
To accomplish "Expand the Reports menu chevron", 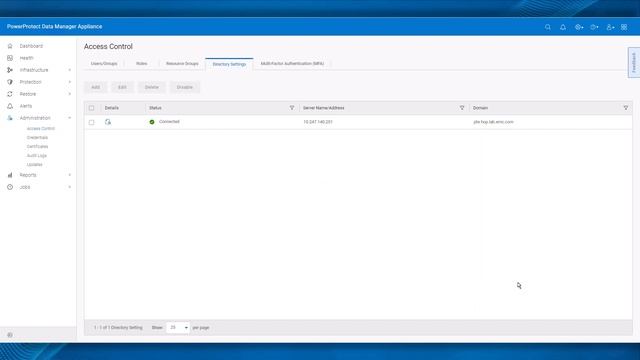I will coord(69,175).
